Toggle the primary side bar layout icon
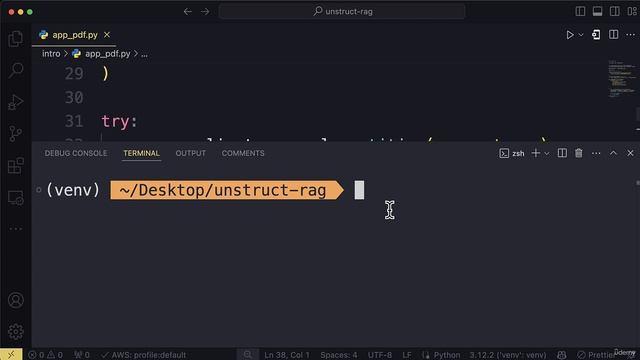This screenshot has height=360, width=640. [x=580, y=11]
